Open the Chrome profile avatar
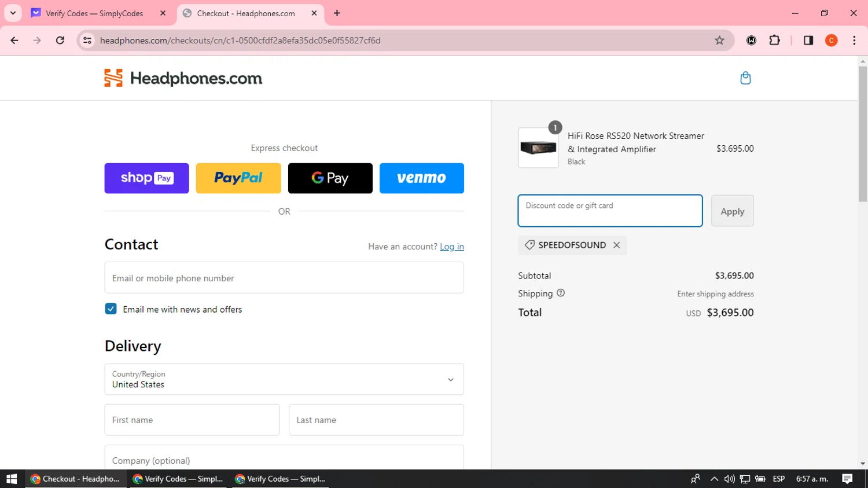The image size is (868, 488). pos(832,41)
